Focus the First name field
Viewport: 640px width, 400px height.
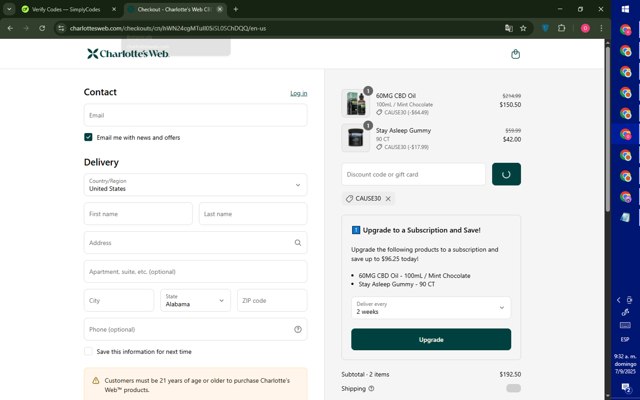coord(138,214)
